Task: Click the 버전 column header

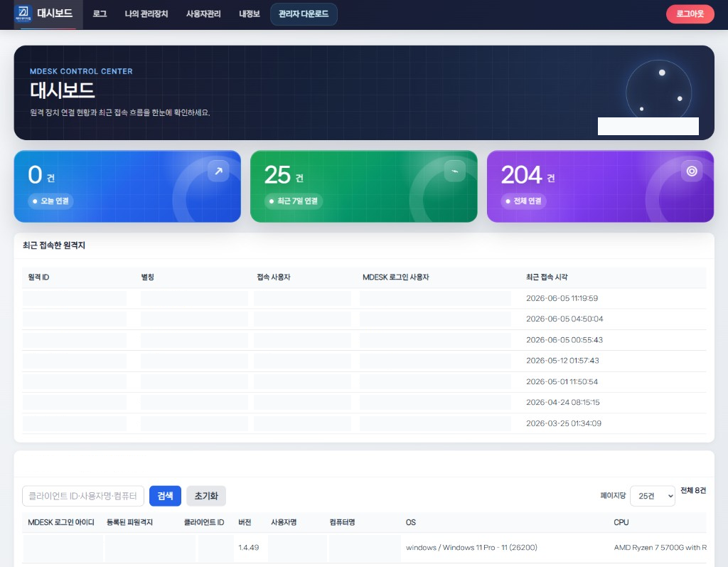Action: pyautogui.click(x=245, y=522)
